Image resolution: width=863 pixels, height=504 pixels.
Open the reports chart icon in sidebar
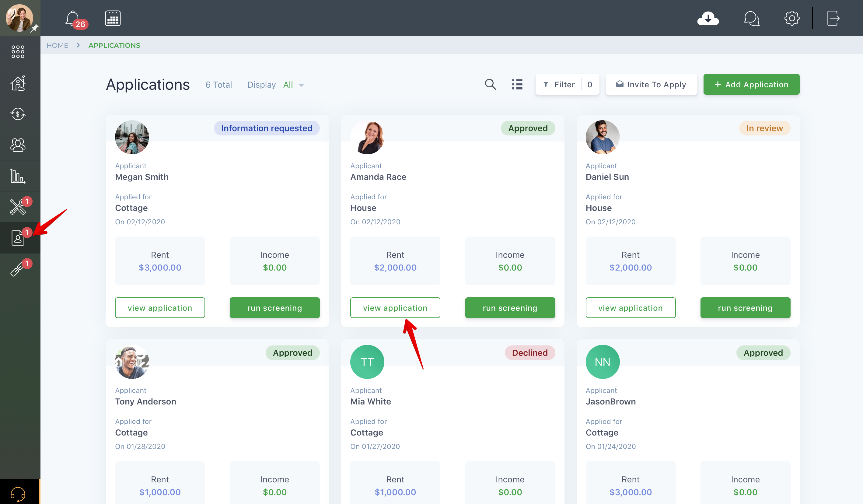[x=18, y=176]
